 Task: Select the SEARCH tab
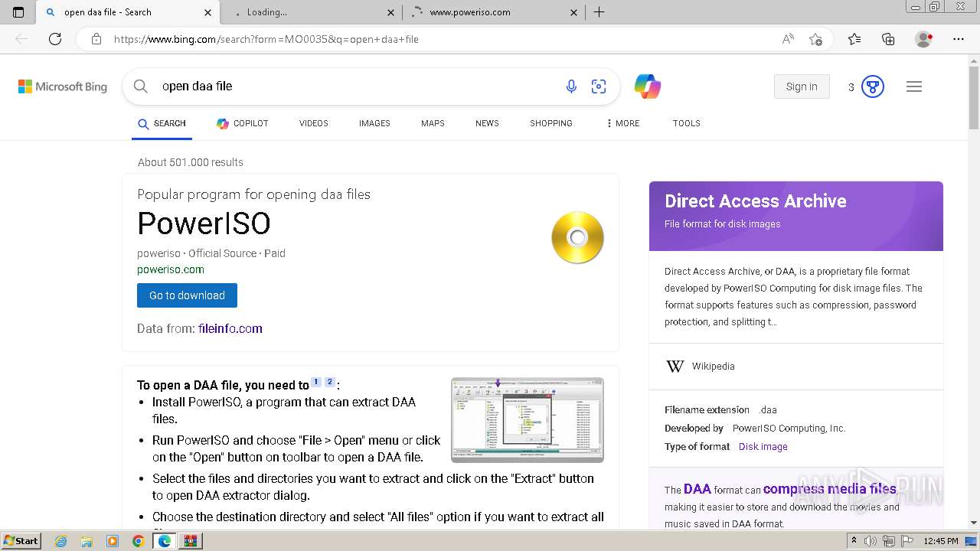pos(162,123)
